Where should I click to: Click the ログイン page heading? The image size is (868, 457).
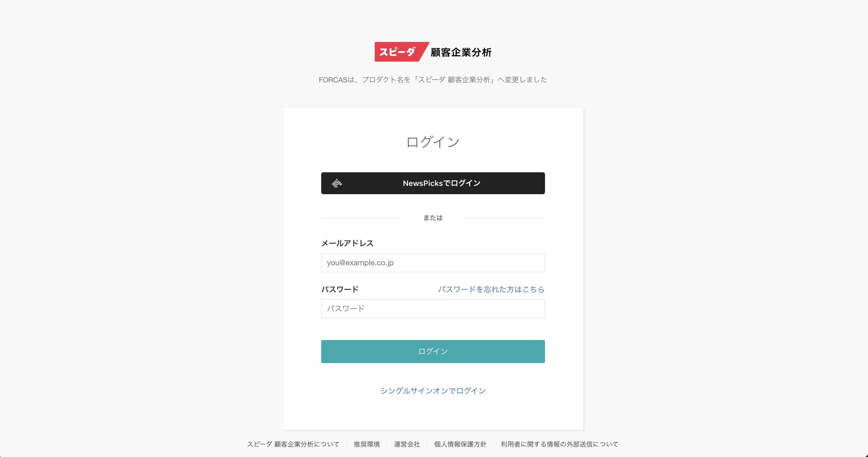click(433, 142)
